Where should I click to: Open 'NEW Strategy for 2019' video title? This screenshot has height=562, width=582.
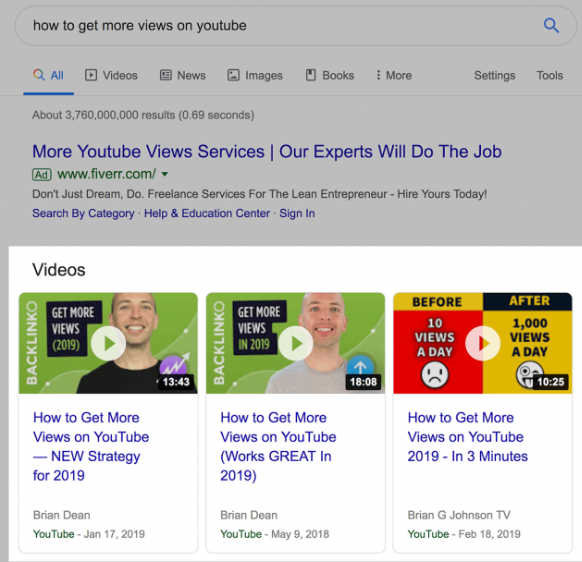click(x=91, y=447)
